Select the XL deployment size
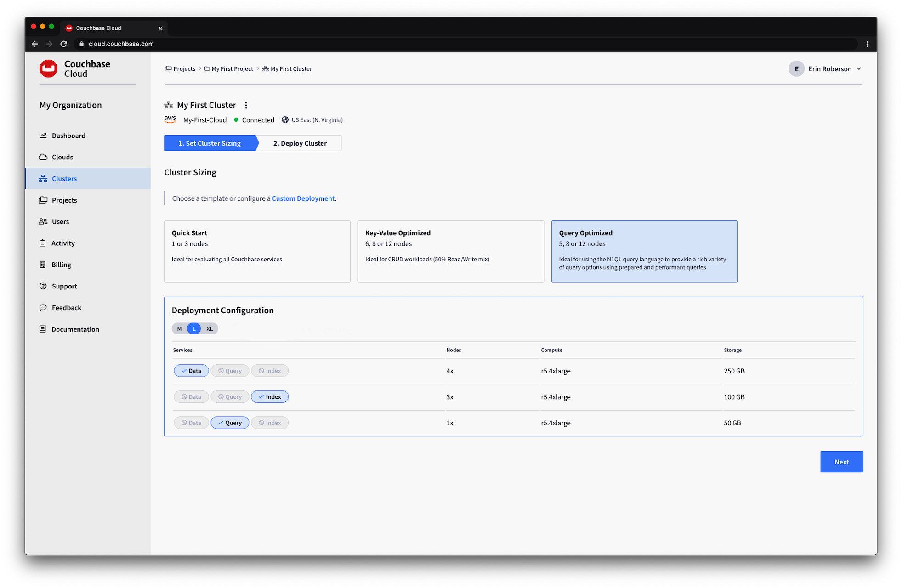 click(210, 328)
